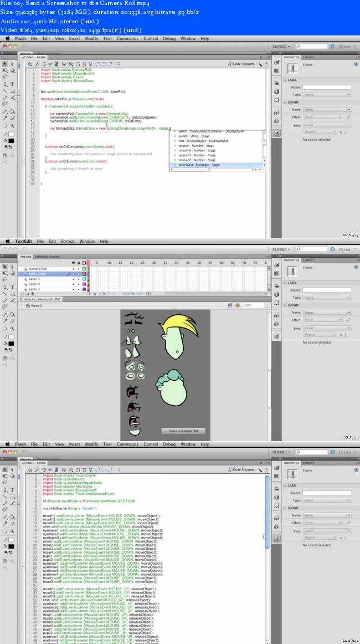Open the Repeat dropdown in middle frame Properties
The image size is (360, 644).
tap(320, 334)
